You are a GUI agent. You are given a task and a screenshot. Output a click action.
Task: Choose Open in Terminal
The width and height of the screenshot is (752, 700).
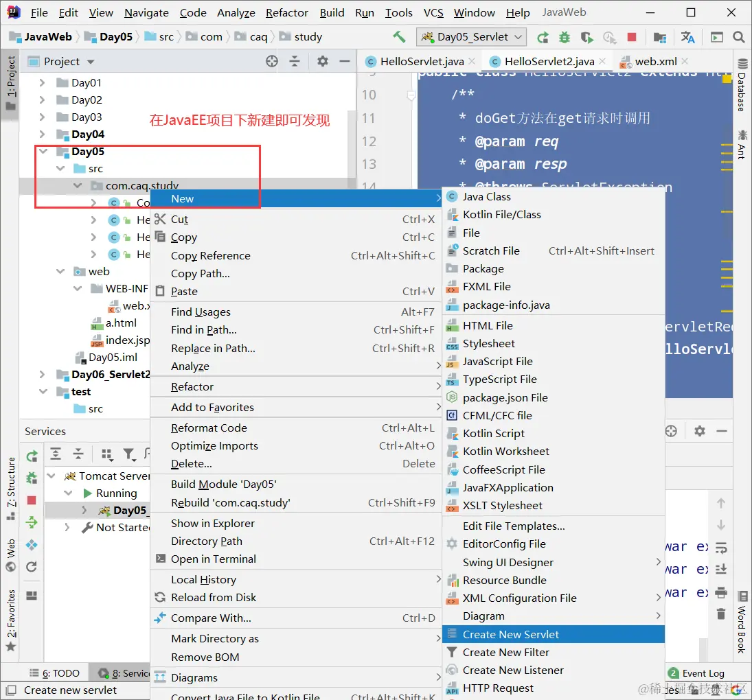(x=296, y=559)
